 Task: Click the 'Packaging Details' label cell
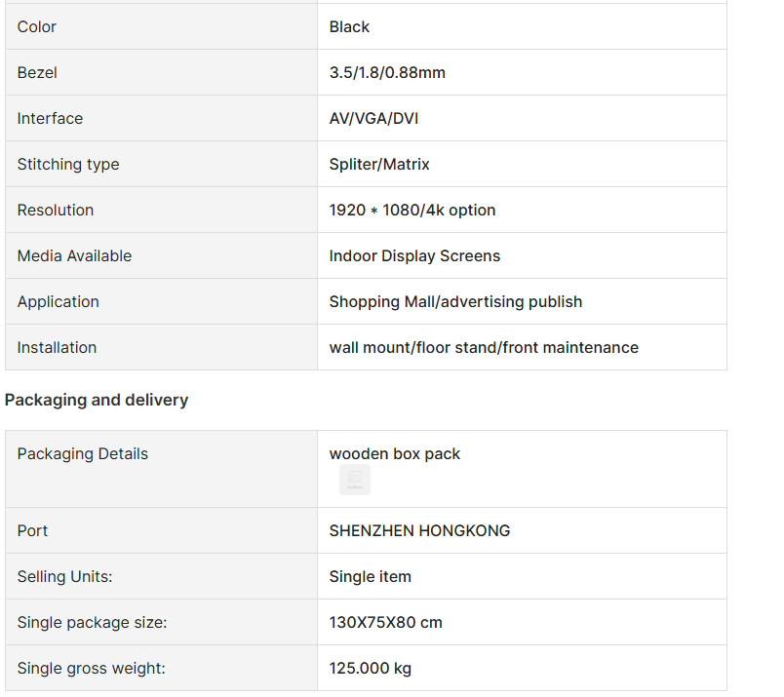click(x=83, y=453)
